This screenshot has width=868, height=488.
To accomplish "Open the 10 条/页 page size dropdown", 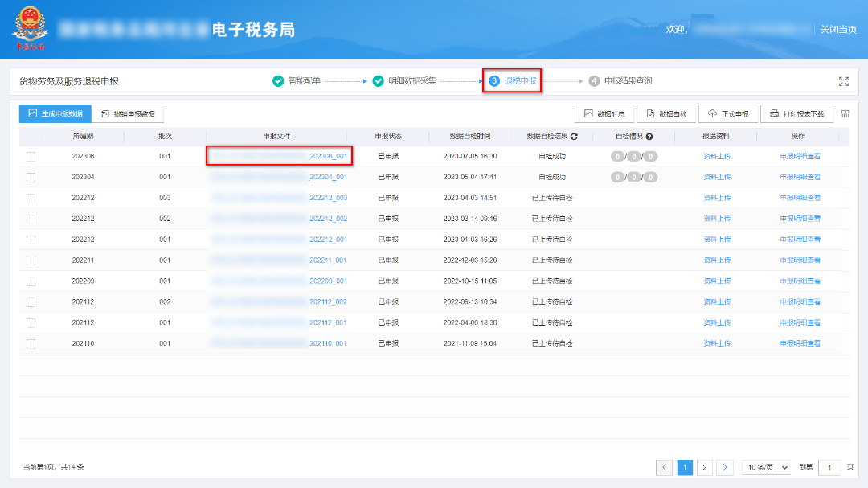I will [x=767, y=468].
